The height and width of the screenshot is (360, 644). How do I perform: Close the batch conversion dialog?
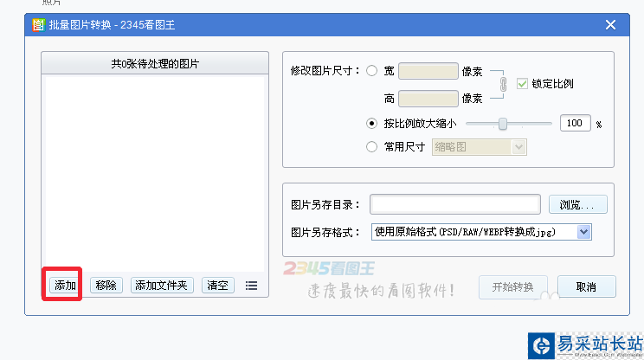(x=610, y=25)
